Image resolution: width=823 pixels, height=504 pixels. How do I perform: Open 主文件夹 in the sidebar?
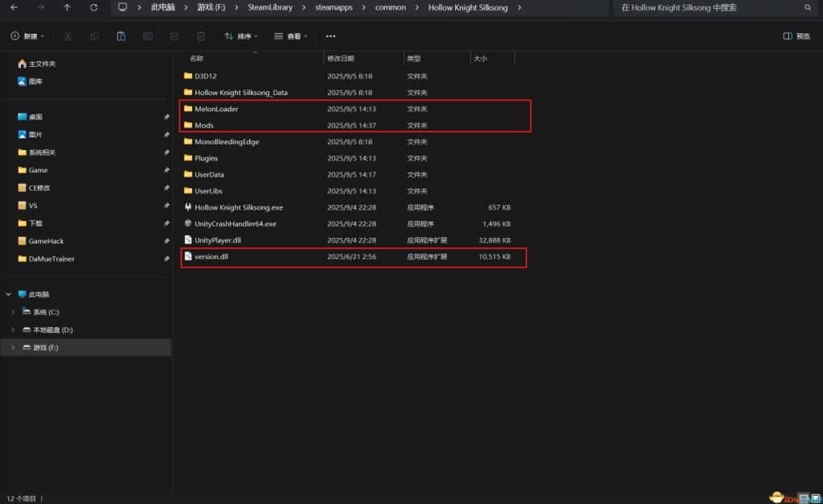36,64
